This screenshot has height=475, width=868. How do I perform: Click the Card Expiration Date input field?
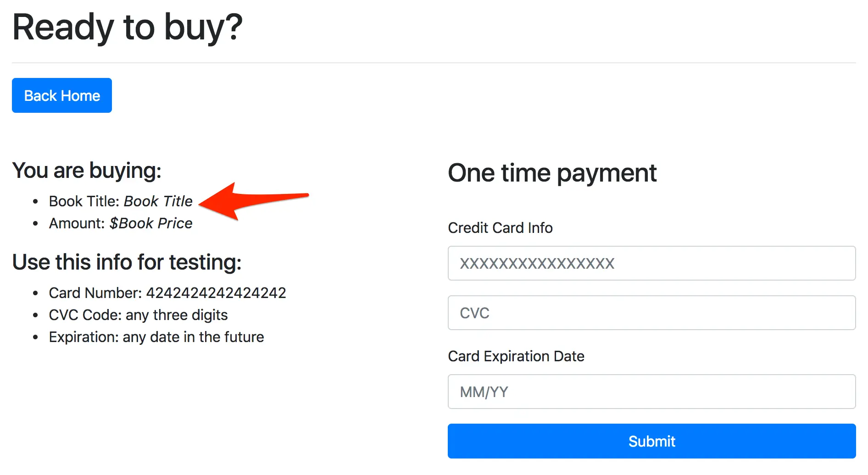651,392
